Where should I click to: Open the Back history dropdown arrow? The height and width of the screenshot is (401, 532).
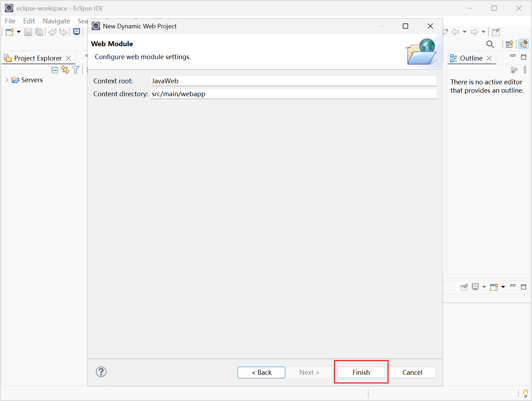pos(465,32)
